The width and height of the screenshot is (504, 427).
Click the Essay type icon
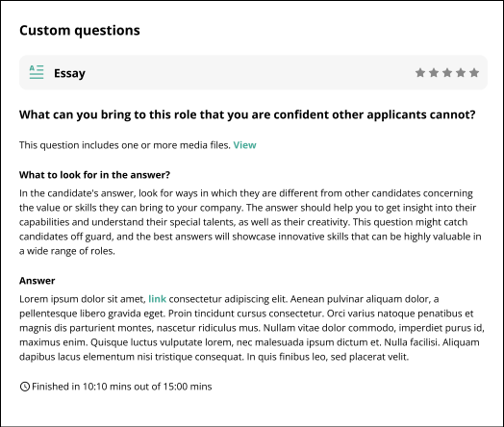click(x=37, y=72)
